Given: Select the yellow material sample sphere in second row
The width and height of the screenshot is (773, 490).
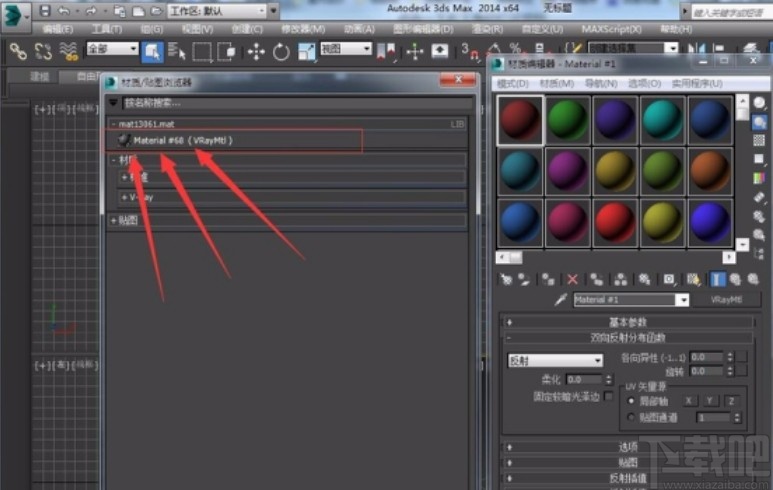Looking at the screenshot, I should click(x=615, y=171).
